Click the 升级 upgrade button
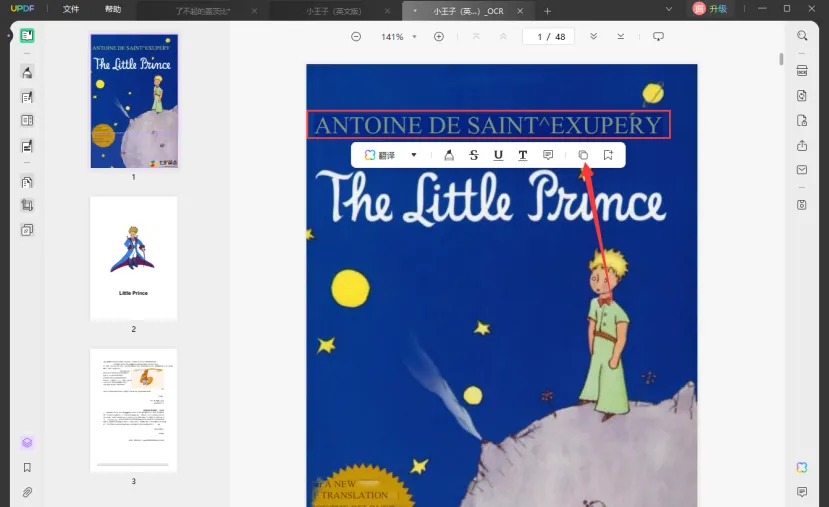Image resolution: width=829 pixels, height=507 pixels. click(710, 9)
